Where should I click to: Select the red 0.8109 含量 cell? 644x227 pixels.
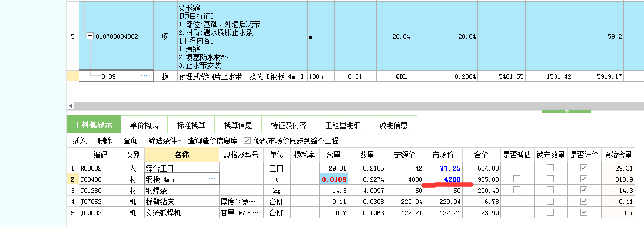point(334,179)
